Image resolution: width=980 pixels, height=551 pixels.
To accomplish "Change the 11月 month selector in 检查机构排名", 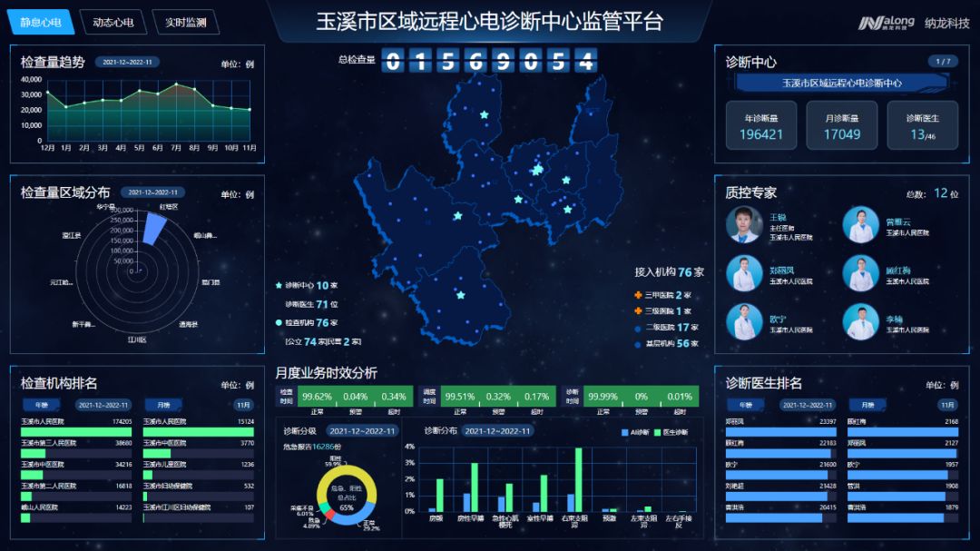I will point(243,405).
